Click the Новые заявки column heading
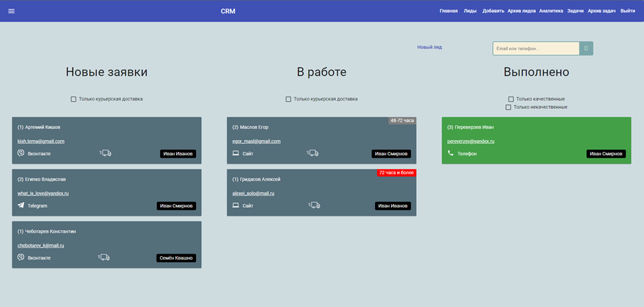 tap(106, 72)
